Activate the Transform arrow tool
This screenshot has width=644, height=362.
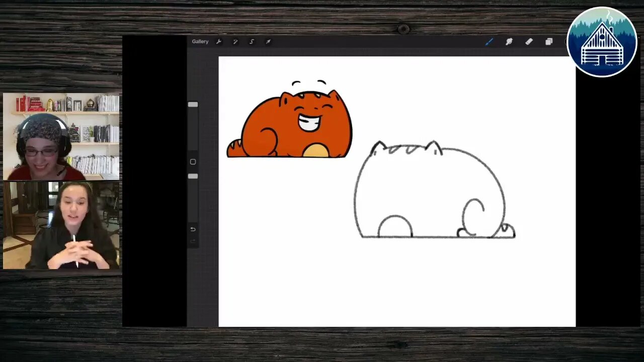[268, 42]
